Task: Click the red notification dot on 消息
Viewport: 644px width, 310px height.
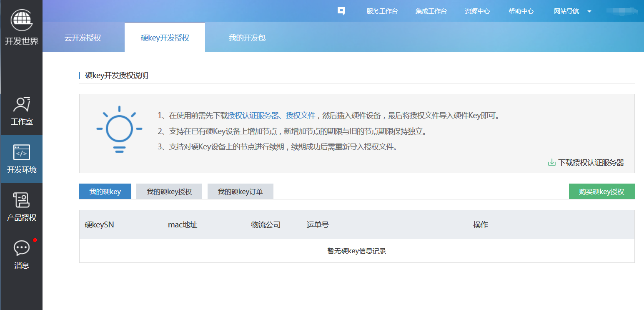Action: (35, 240)
